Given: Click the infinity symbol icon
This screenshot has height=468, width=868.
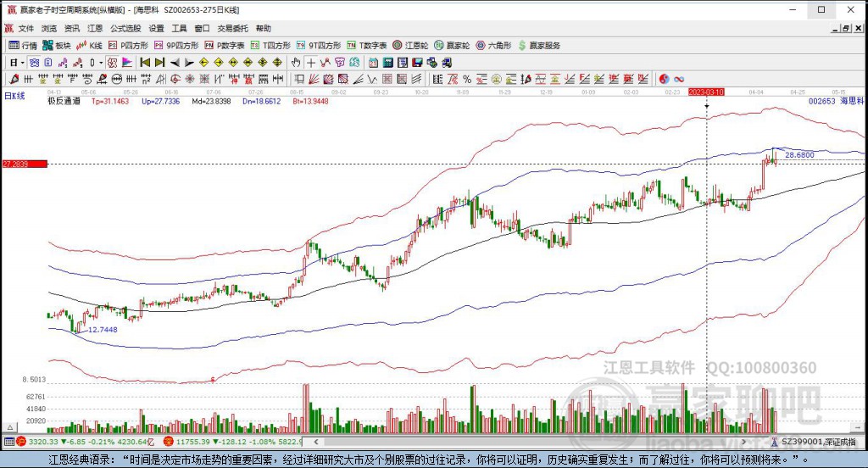Looking at the screenshot, I should (679, 79).
